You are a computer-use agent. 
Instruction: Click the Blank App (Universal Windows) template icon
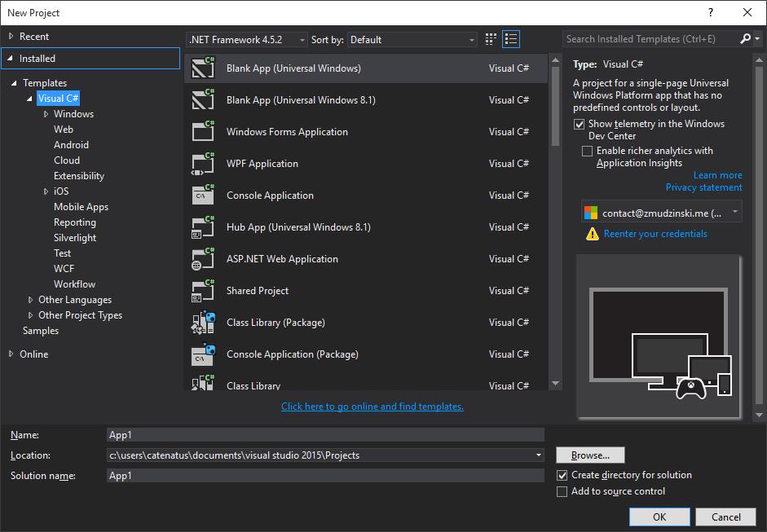coord(202,68)
